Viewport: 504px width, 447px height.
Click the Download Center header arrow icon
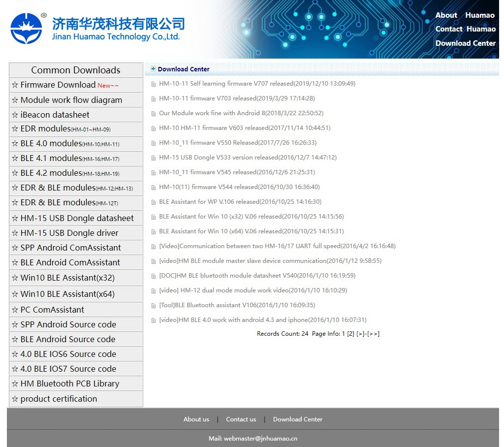[x=154, y=69]
